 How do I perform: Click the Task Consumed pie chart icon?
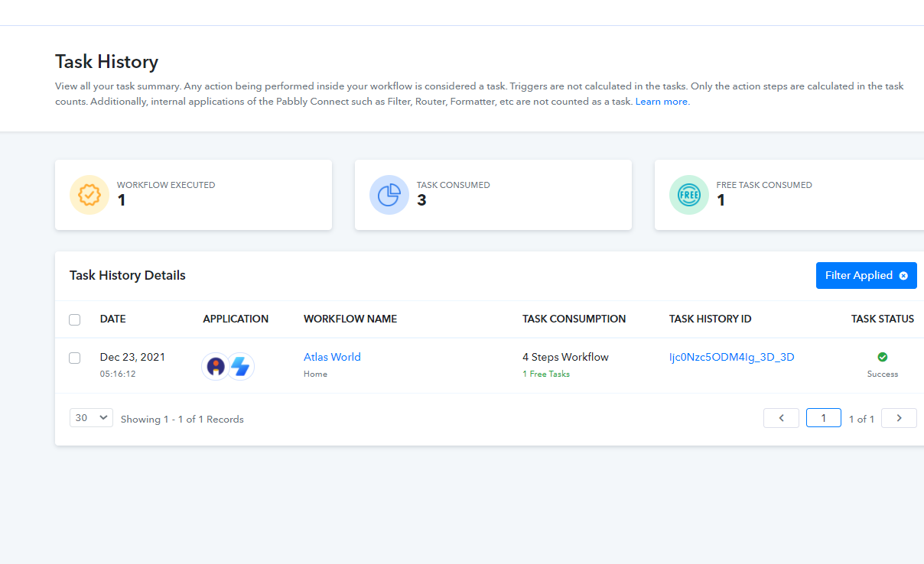tap(389, 195)
